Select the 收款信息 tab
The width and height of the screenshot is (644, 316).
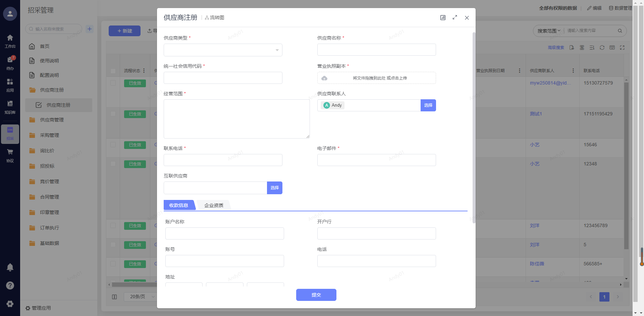coord(178,205)
